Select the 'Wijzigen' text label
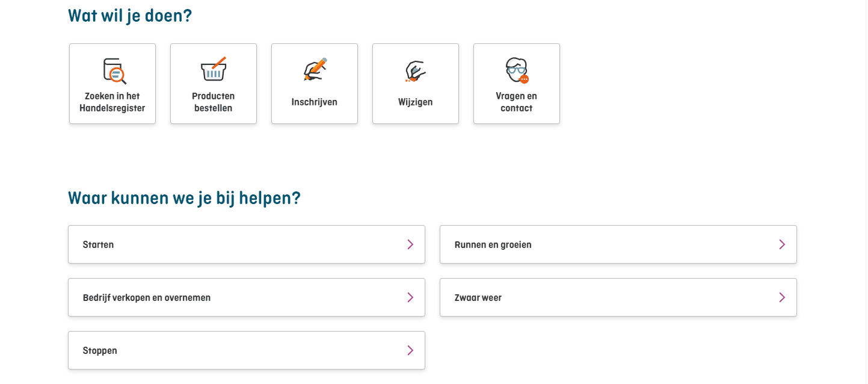 pyautogui.click(x=416, y=102)
